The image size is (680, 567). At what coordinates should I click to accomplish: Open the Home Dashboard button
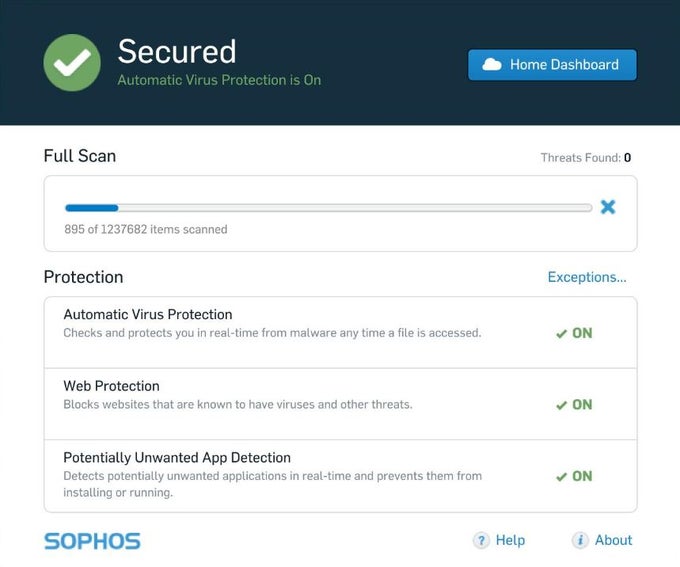(552, 64)
